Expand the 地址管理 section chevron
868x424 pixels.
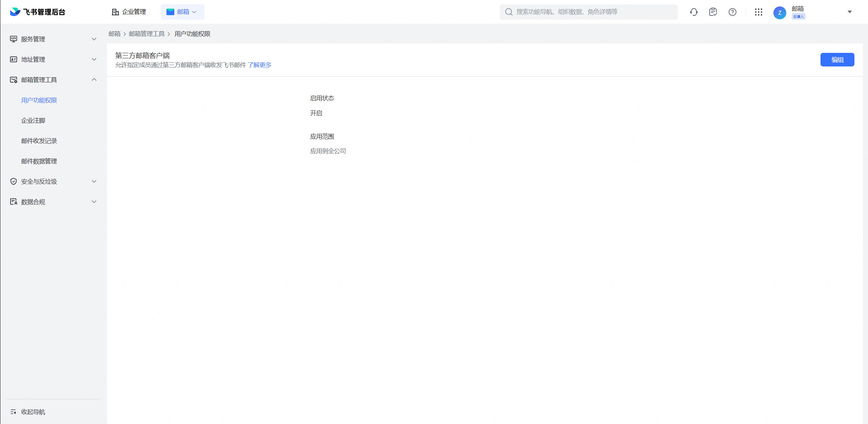click(94, 59)
